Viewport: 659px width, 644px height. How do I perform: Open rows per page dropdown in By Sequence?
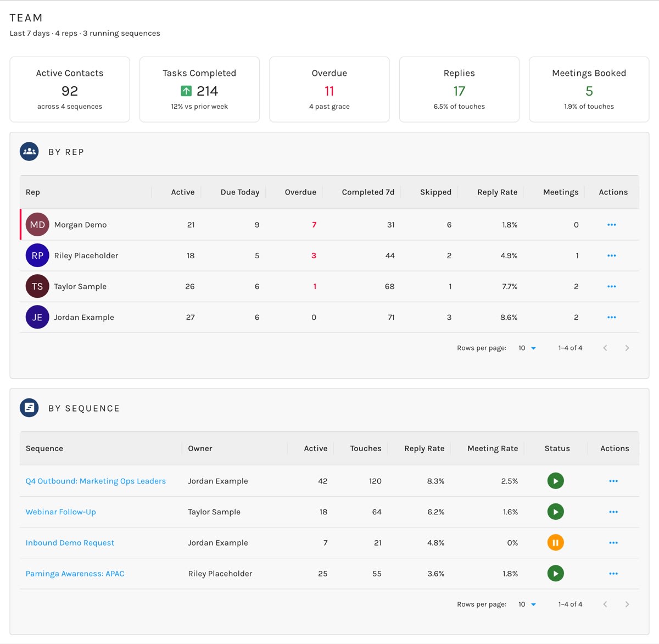[x=527, y=604]
